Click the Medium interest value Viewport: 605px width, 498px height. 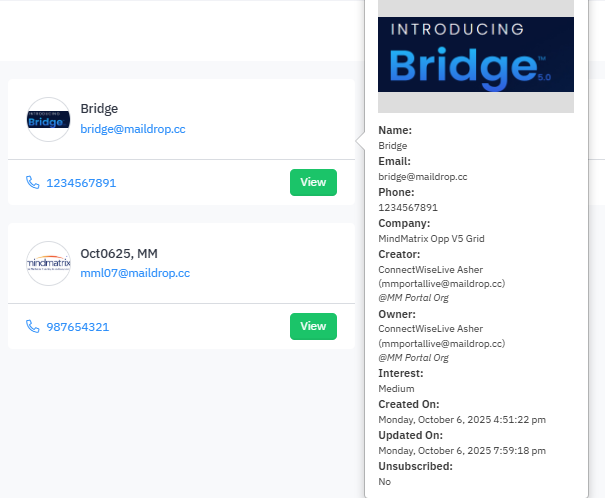[x=397, y=388]
